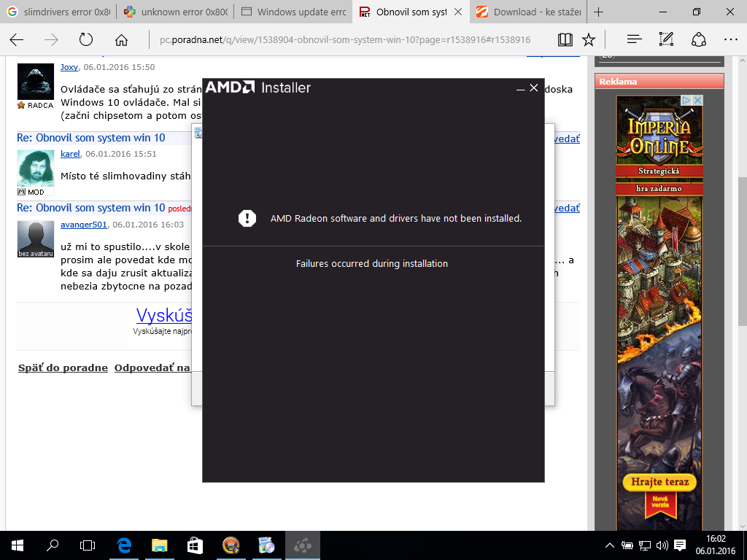Viewport: 747px width, 560px height.
Task: Make a Web Note pen icon
Action: (666, 39)
